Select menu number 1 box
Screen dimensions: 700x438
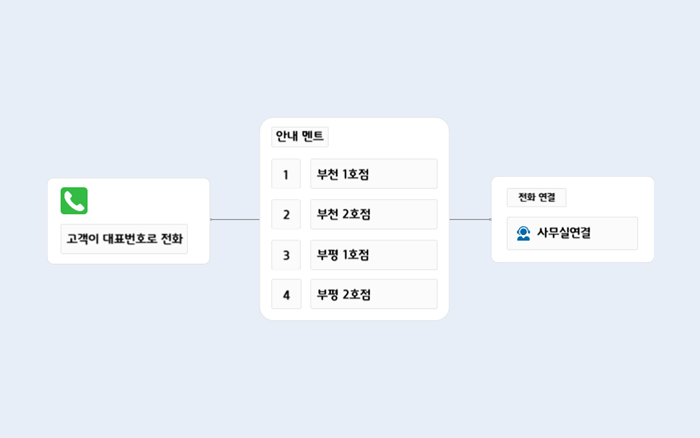click(x=286, y=174)
